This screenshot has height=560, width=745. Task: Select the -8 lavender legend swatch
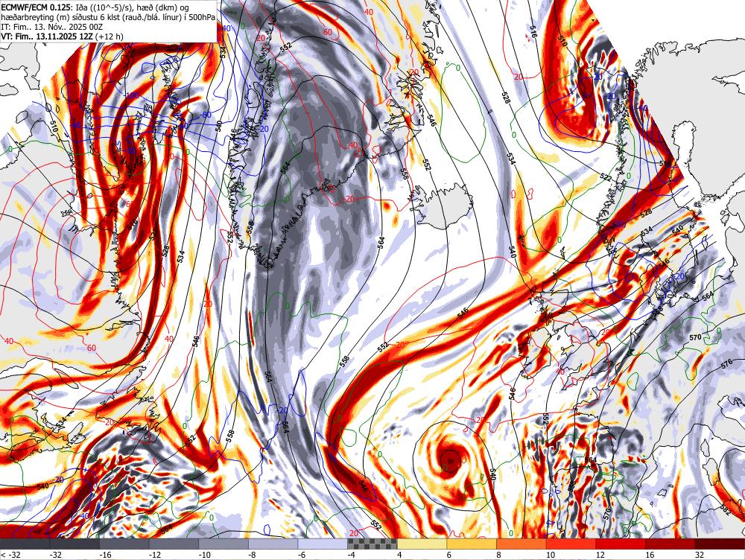pyautogui.click(x=273, y=544)
